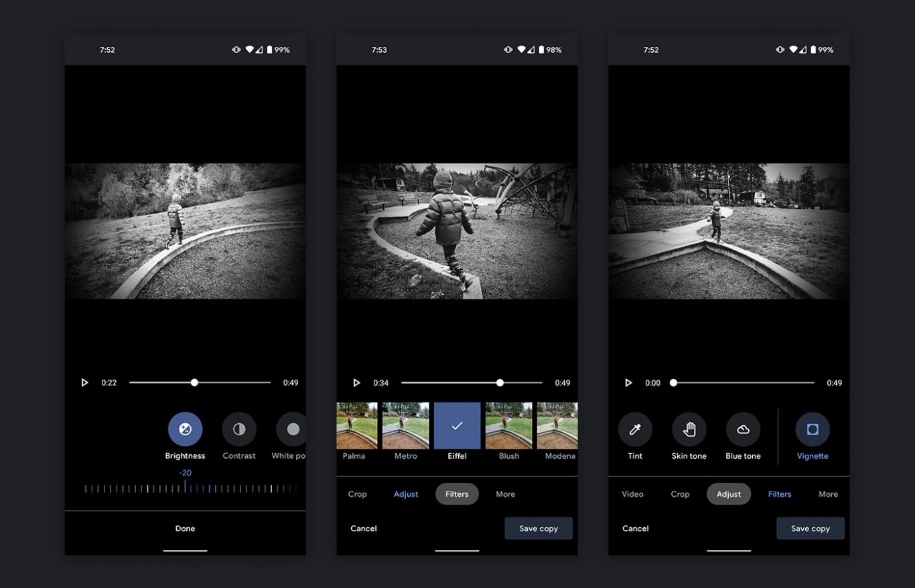
Task: Deselect the checked Eiffel filter
Action: pos(457,425)
